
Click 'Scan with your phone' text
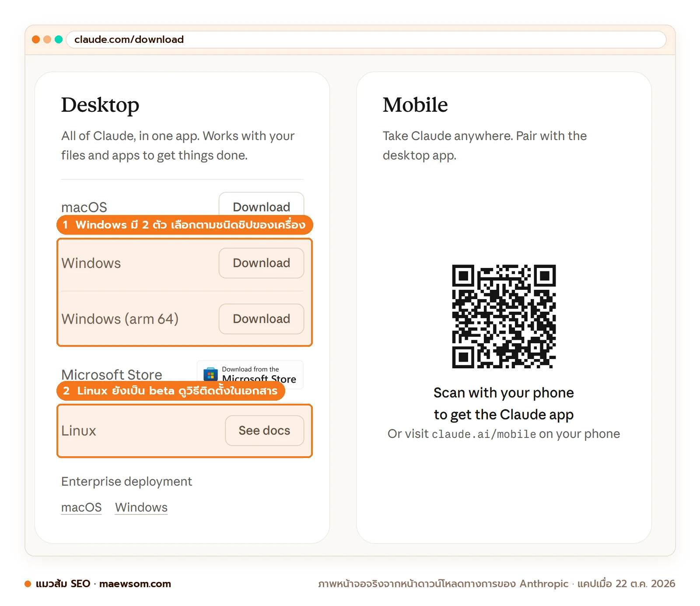[x=504, y=393]
